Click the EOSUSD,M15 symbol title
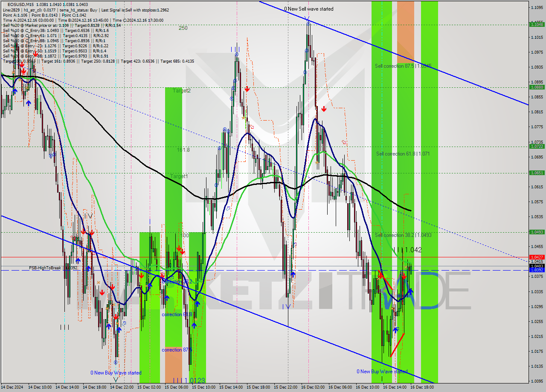Screen dimensions: 546x392 20,4
